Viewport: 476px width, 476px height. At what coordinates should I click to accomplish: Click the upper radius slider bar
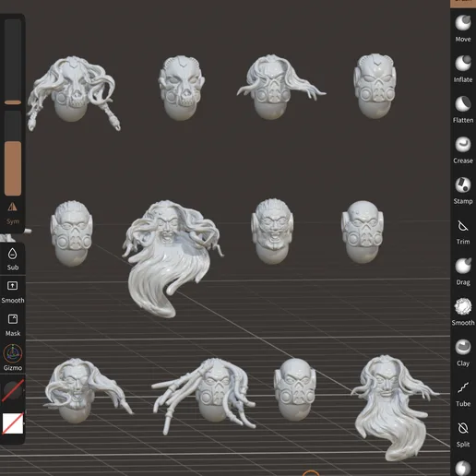tap(13, 62)
